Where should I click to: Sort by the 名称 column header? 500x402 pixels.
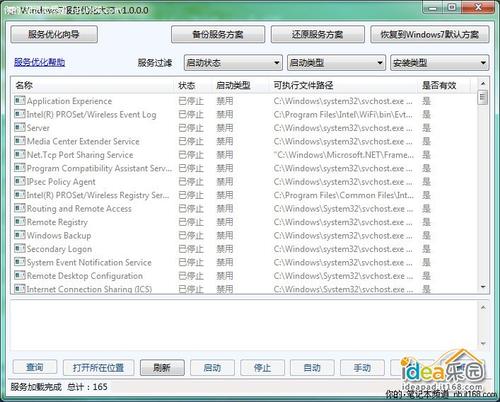(24, 85)
